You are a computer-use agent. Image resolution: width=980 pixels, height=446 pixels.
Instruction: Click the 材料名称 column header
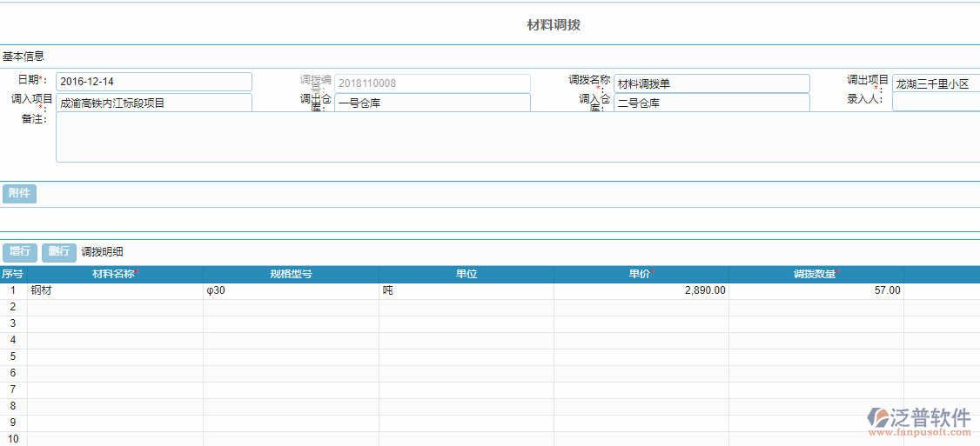point(115,274)
